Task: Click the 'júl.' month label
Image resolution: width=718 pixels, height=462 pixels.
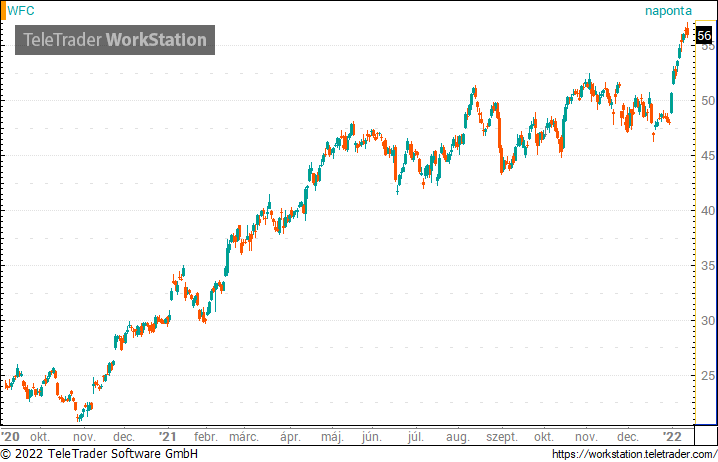Action: point(415,437)
